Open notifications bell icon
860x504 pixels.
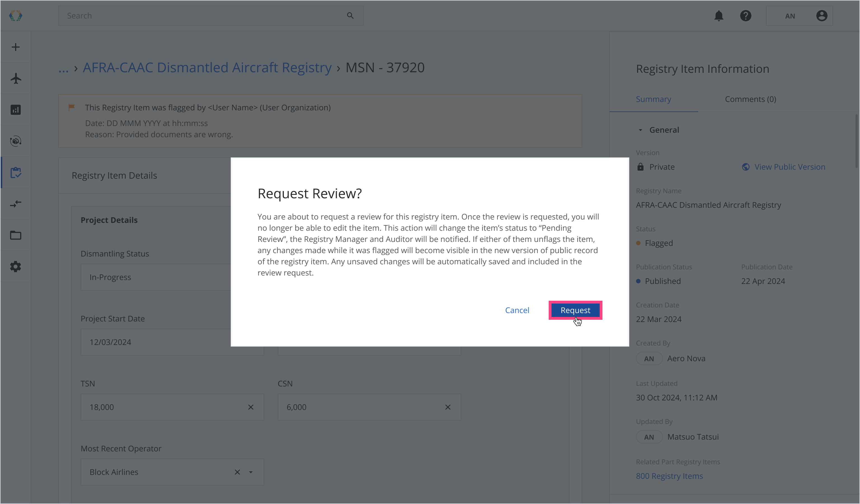click(719, 16)
